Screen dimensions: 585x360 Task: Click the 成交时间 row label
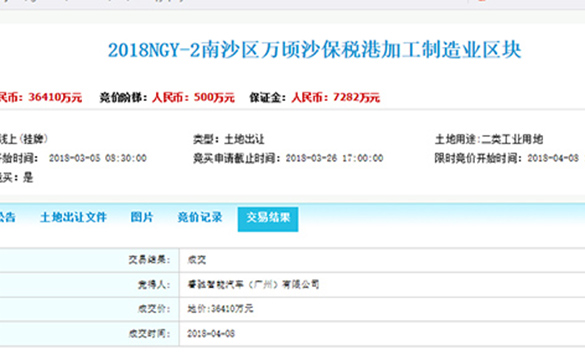[149, 334]
